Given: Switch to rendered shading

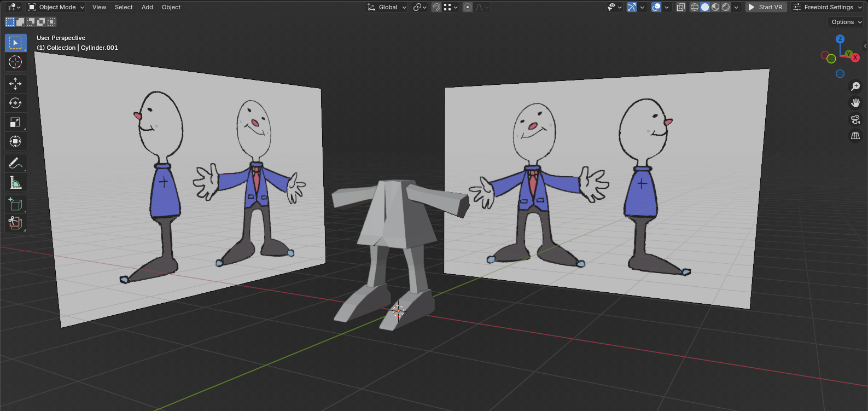Looking at the screenshot, I should click(726, 7).
